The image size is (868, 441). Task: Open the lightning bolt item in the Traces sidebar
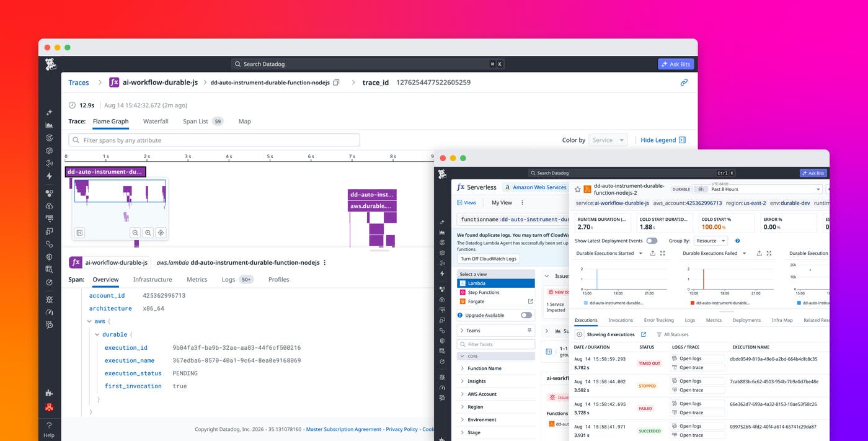[50, 176]
